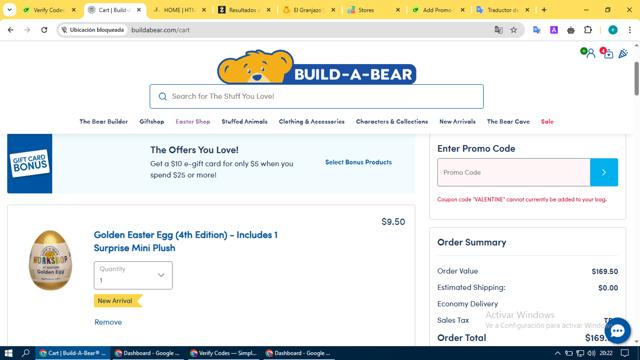Click Order Value $169.50 amount
This screenshot has width=640, height=360.
[604, 271]
